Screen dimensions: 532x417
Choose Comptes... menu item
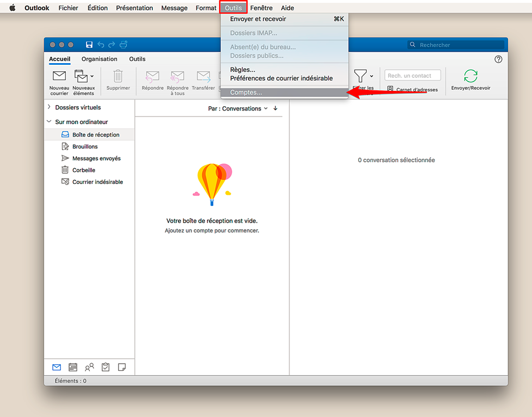click(x=284, y=93)
